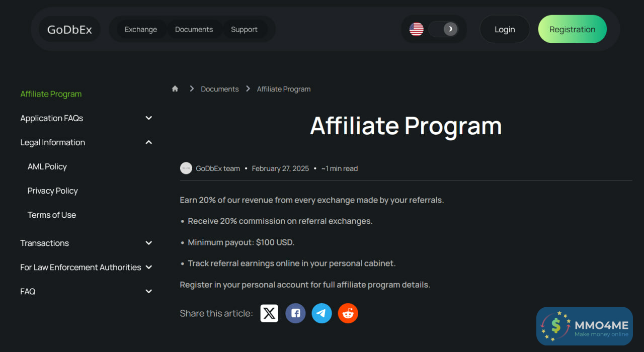Open Application FAQs in the sidebar
Viewport: 644px width, 352px height.
(51, 118)
